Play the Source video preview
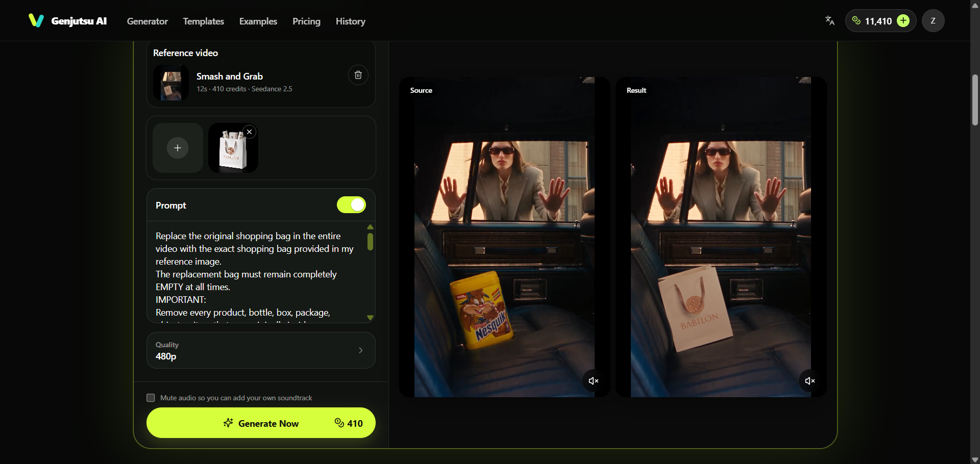The image size is (980, 464). [x=504, y=237]
